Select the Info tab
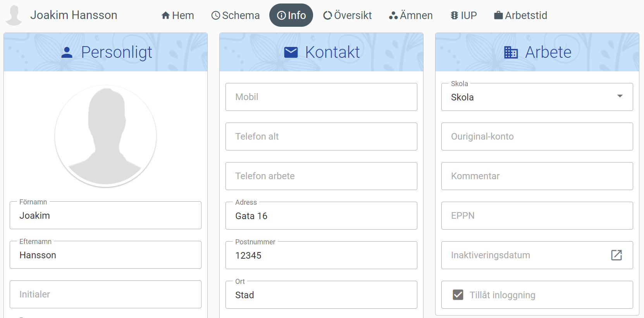 tap(291, 16)
